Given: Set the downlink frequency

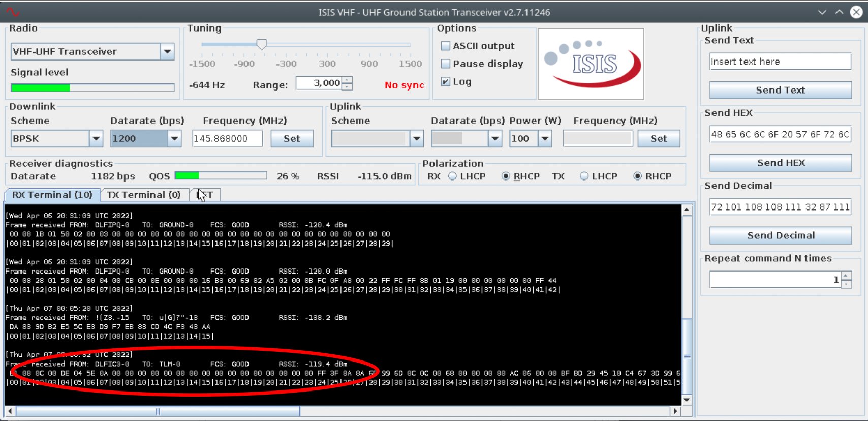Looking at the screenshot, I should 292,138.
